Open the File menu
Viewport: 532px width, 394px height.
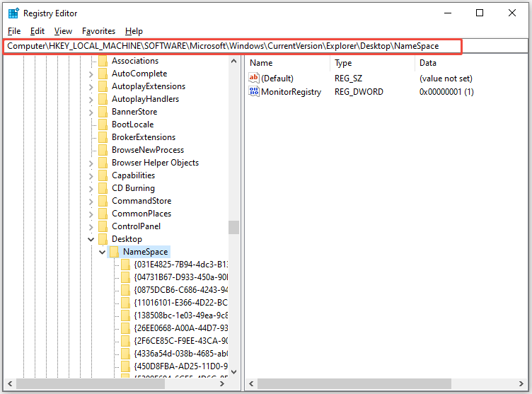coord(14,31)
